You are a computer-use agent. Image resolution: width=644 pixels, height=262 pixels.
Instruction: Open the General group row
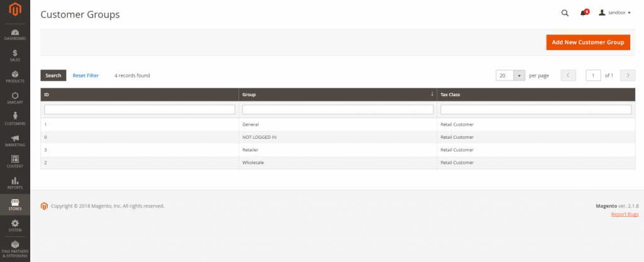click(x=338, y=124)
